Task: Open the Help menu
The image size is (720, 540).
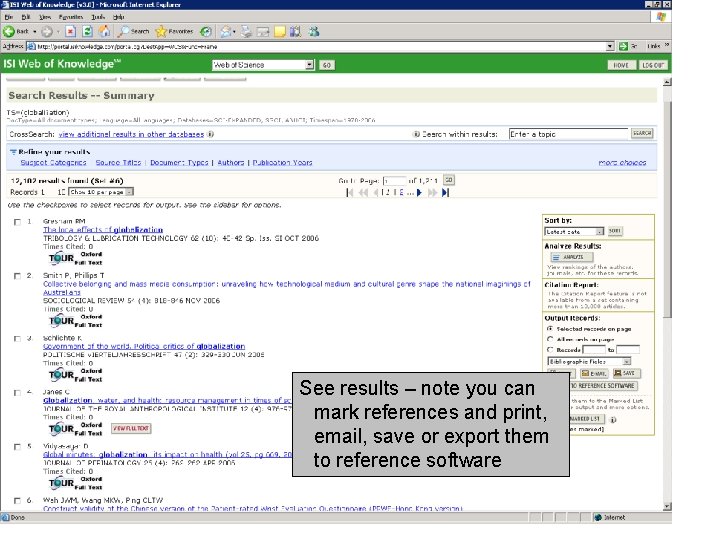Action: [x=118, y=17]
